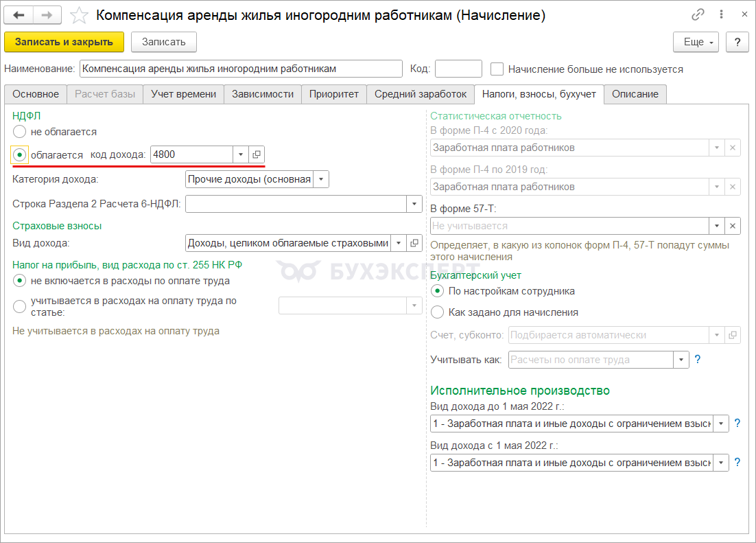
Task: Select НДФЛ не облагается radio button
Action: 19,131
